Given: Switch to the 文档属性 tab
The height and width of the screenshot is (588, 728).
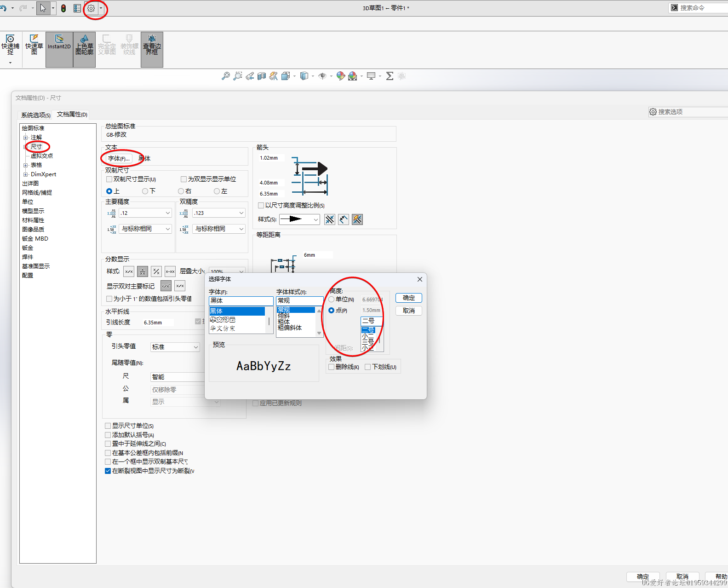Looking at the screenshot, I should click(72, 114).
